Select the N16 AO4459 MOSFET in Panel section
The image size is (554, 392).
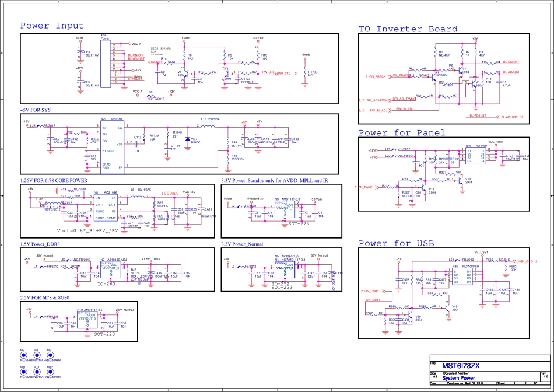click(476, 156)
